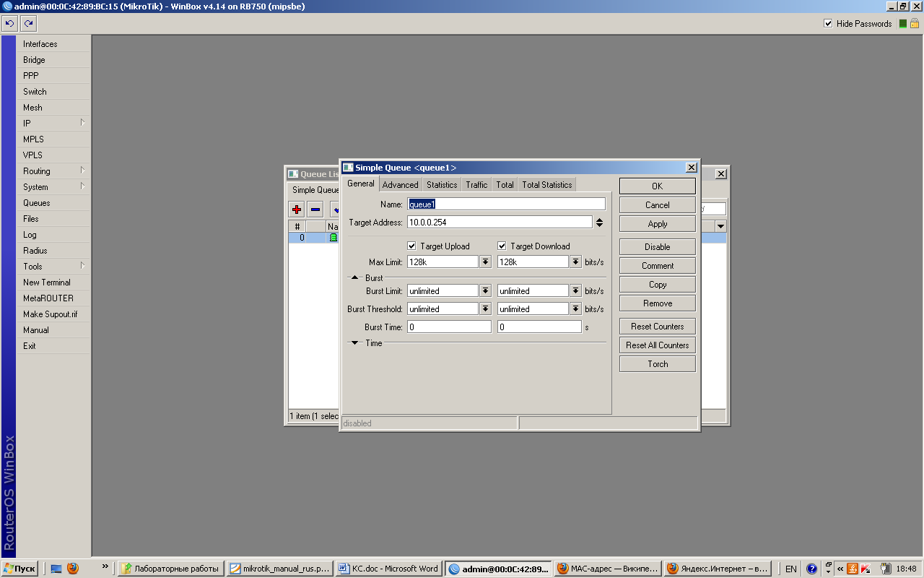Open the System submenu
Image resolution: width=924 pixels, height=578 pixels.
tap(53, 187)
